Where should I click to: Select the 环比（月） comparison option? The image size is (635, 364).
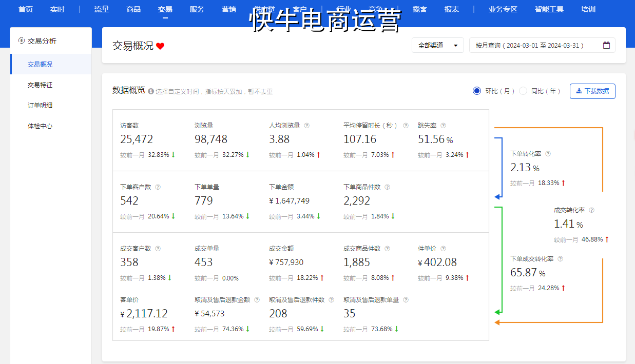(x=477, y=91)
